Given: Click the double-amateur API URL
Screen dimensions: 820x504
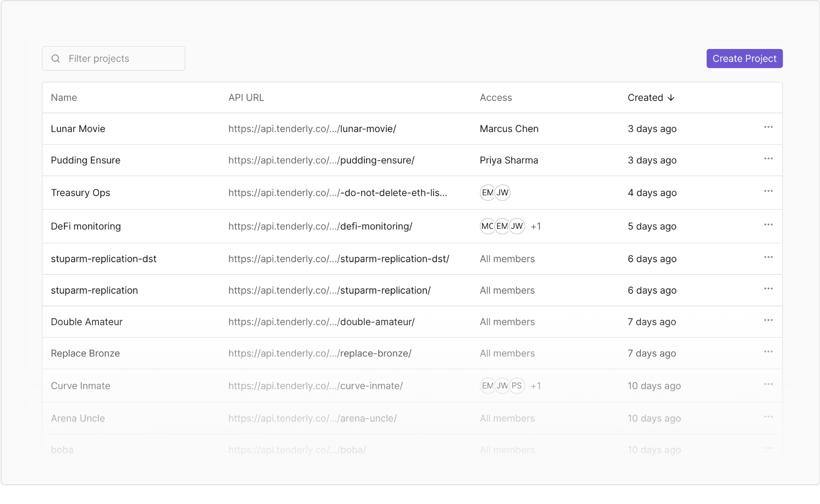Looking at the screenshot, I should (321, 322).
